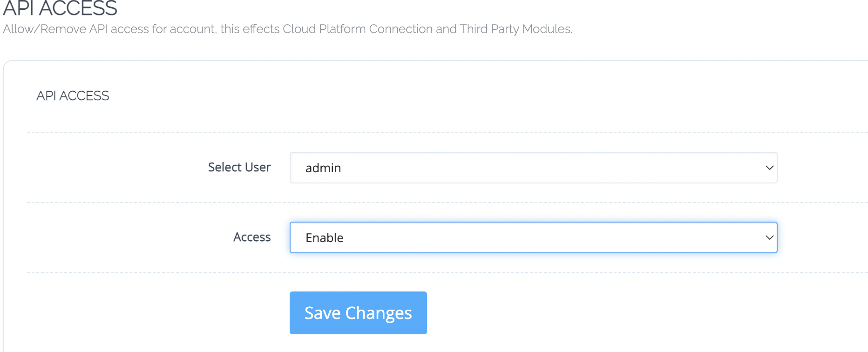The width and height of the screenshot is (868, 352).
Task: Click the Save Changes button
Action: [358, 313]
